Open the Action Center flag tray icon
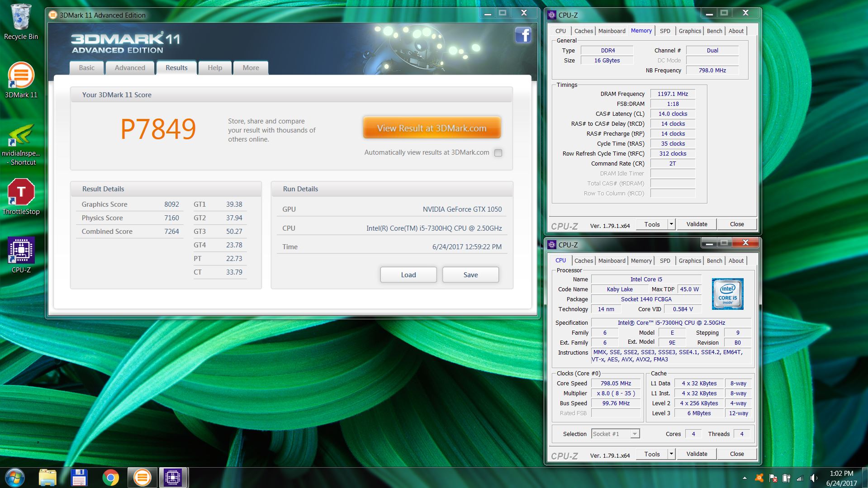This screenshot has width=868, height=488. click(773, 478)
